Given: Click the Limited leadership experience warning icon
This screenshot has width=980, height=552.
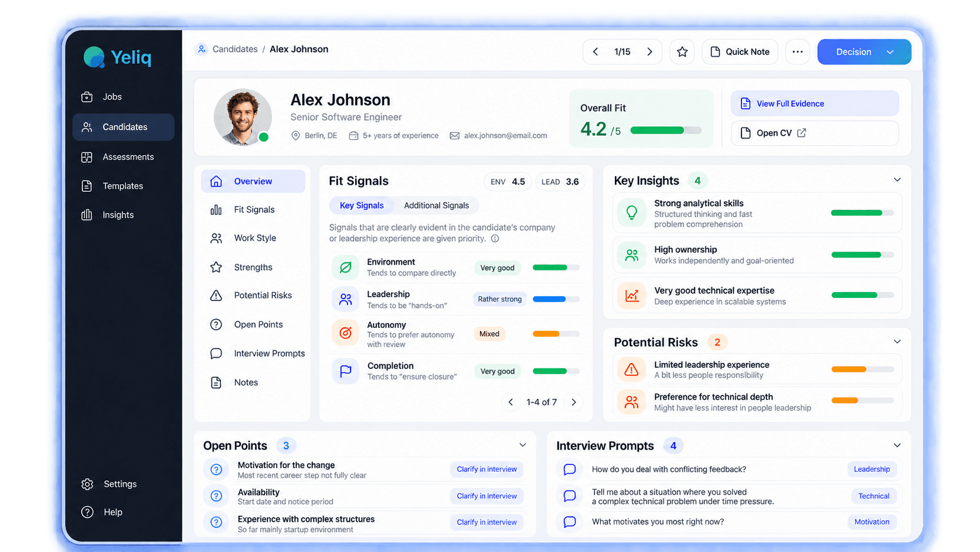Looking at the screenshot, I should [x=631, y=370].
